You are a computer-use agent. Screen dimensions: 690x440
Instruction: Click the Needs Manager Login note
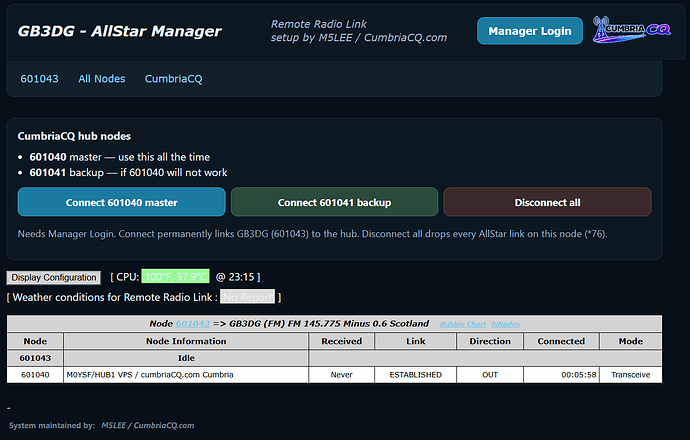[x=312, y=234]
